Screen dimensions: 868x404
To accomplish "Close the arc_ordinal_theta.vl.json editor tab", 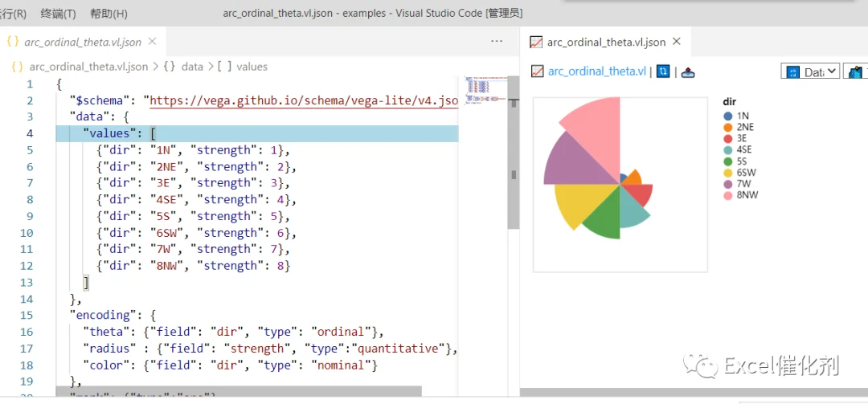I will [x=153, y=42].
